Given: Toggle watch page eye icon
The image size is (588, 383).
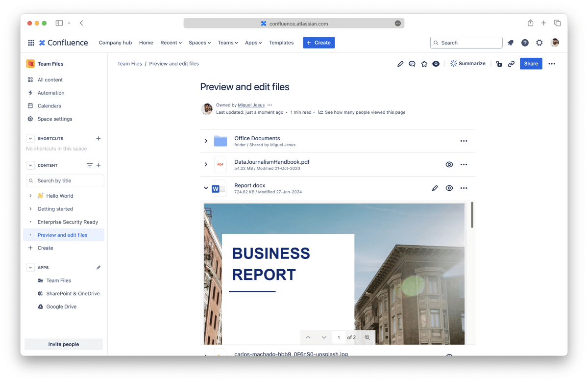Looking at the screenshot, I should coord(436,64).
